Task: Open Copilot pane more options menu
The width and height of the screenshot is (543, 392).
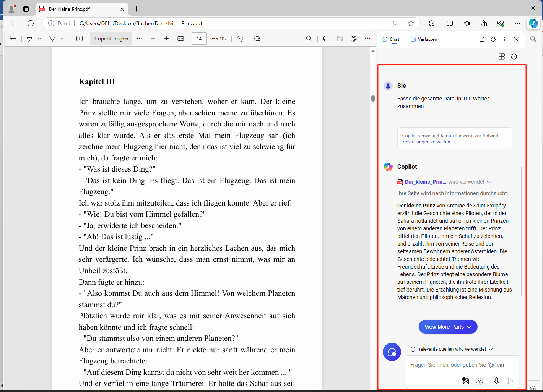Action: pyautogui.click(x=505, y=39)
